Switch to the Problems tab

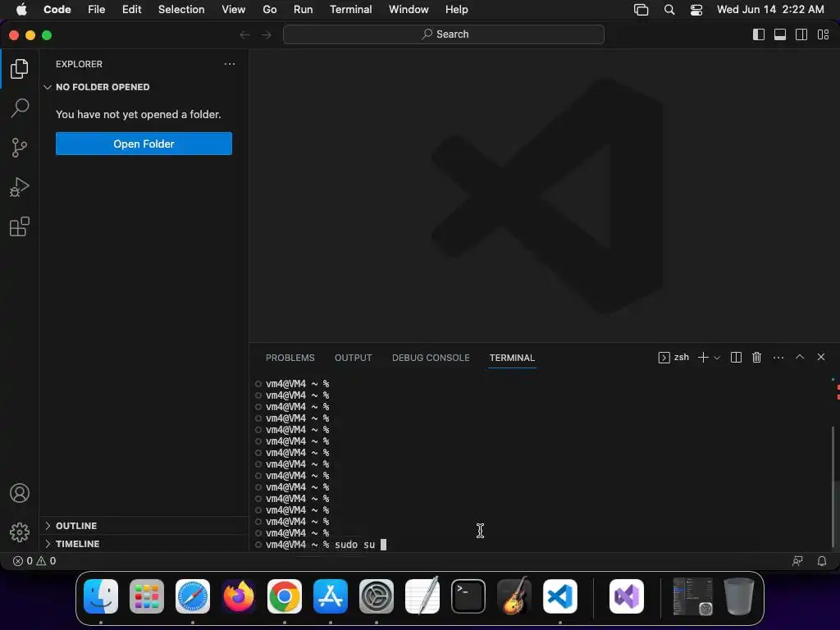click(x=290, y=358)
